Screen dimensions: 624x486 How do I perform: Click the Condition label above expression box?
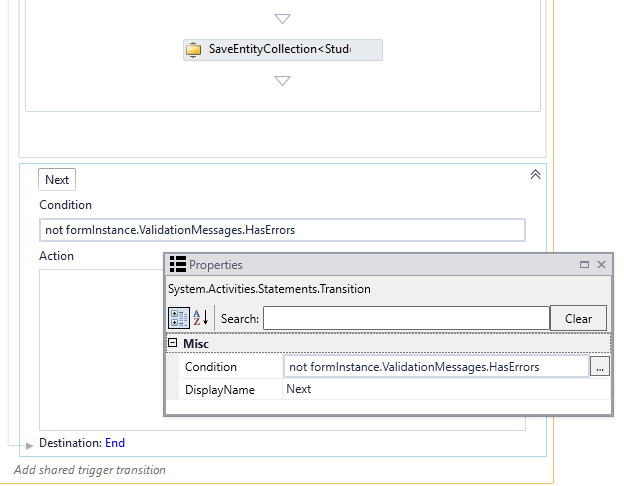pyautogui.click(x=66, y=205)
